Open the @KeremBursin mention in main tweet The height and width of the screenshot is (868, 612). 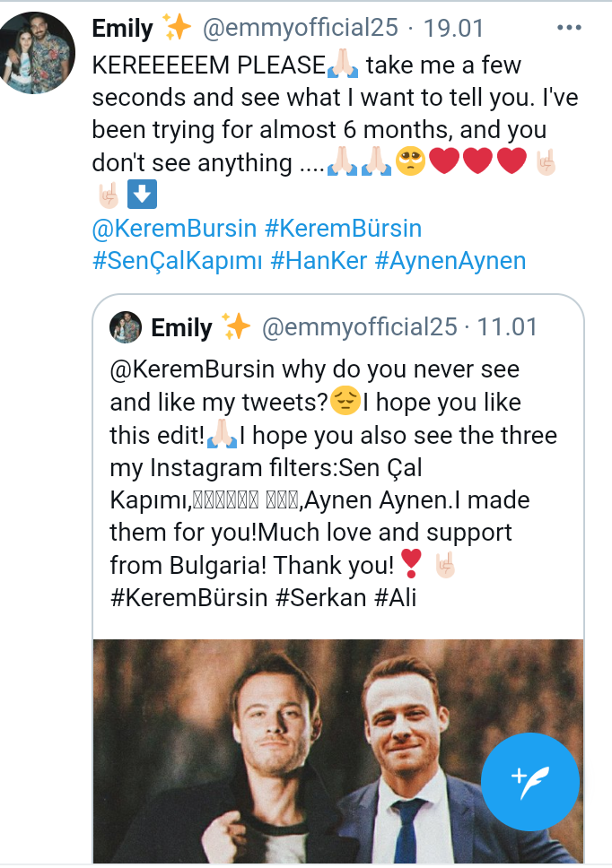174,229
